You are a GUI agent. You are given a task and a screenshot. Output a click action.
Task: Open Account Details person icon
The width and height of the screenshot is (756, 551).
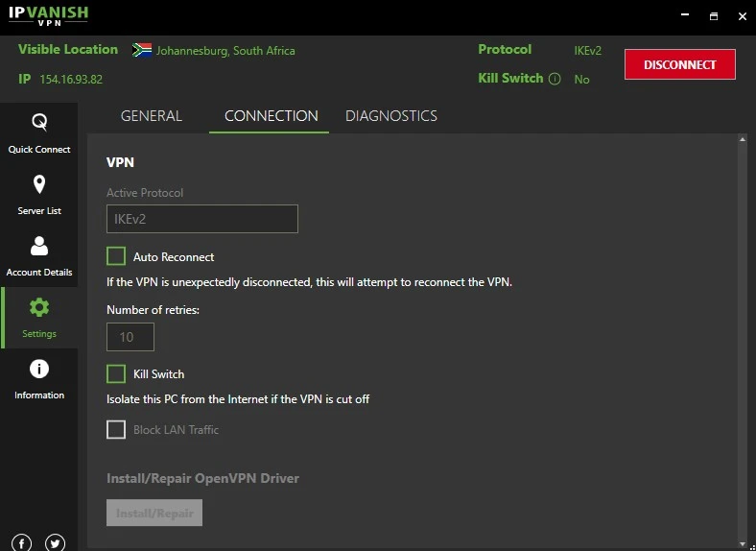39,246
